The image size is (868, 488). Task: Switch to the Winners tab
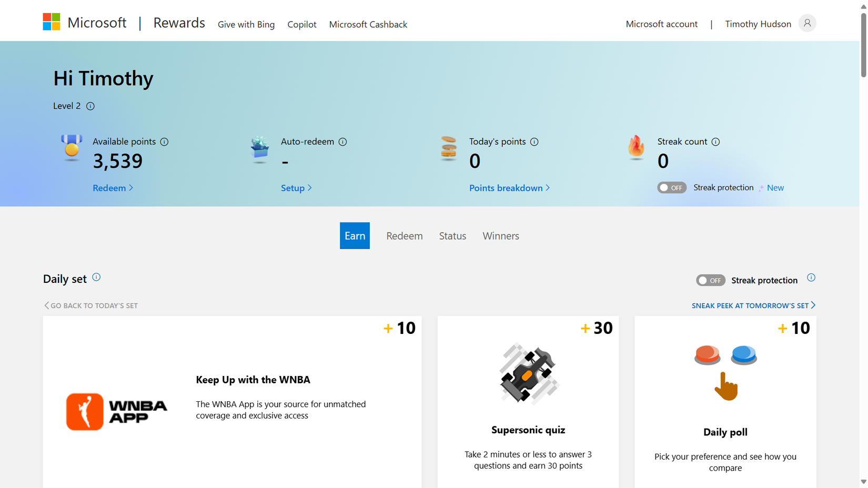point(500,236)
